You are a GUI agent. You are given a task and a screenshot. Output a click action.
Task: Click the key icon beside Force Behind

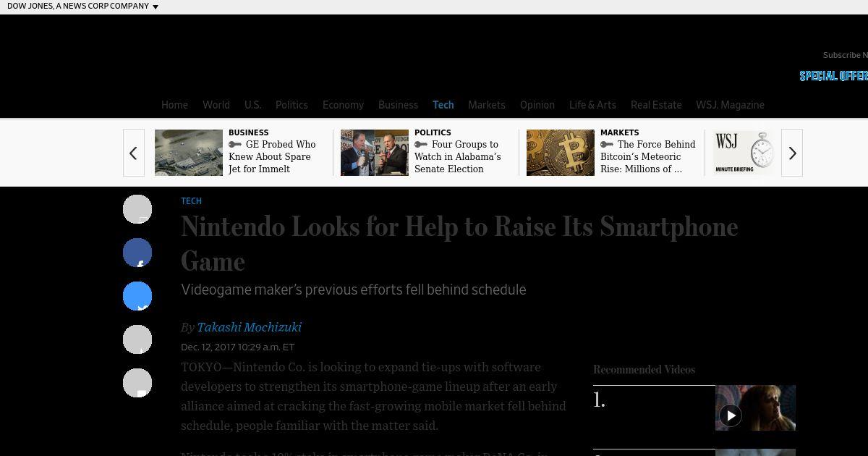tap(607, 145)
